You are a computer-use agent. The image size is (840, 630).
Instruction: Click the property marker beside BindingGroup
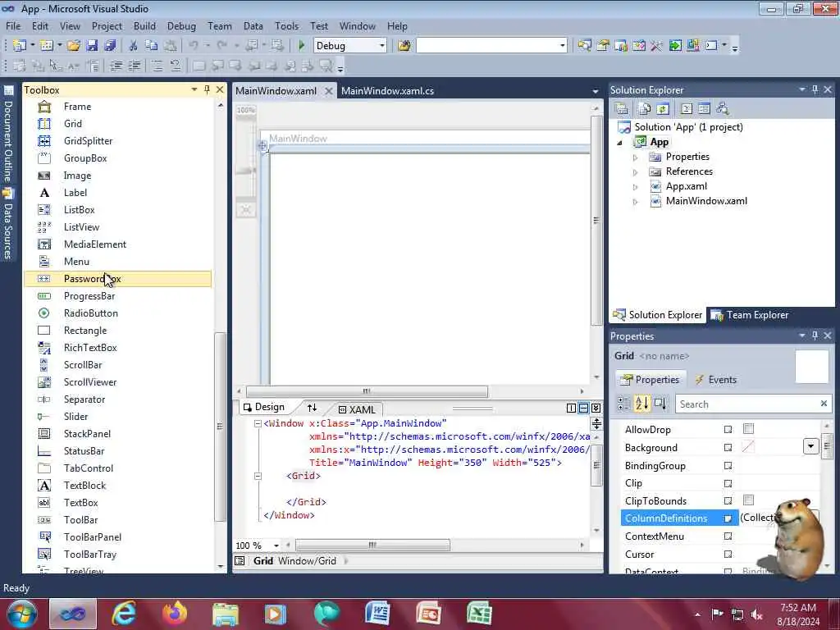[x=728, y=466]
